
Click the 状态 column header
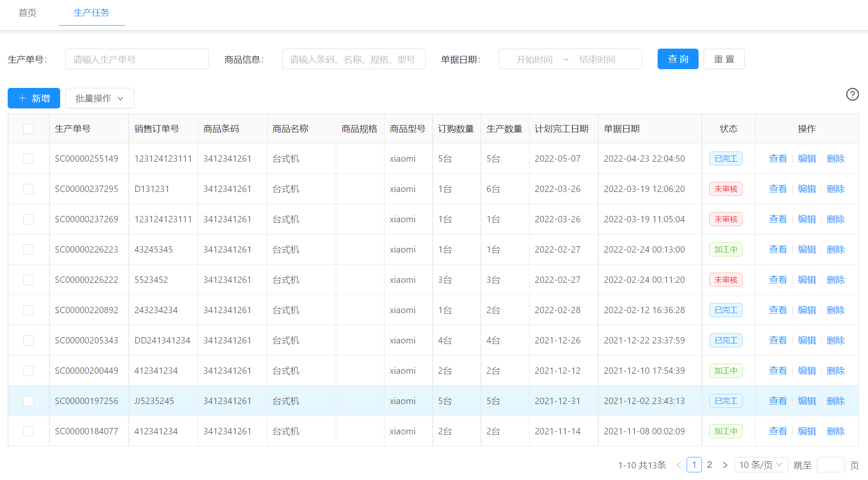click(728, 129)
